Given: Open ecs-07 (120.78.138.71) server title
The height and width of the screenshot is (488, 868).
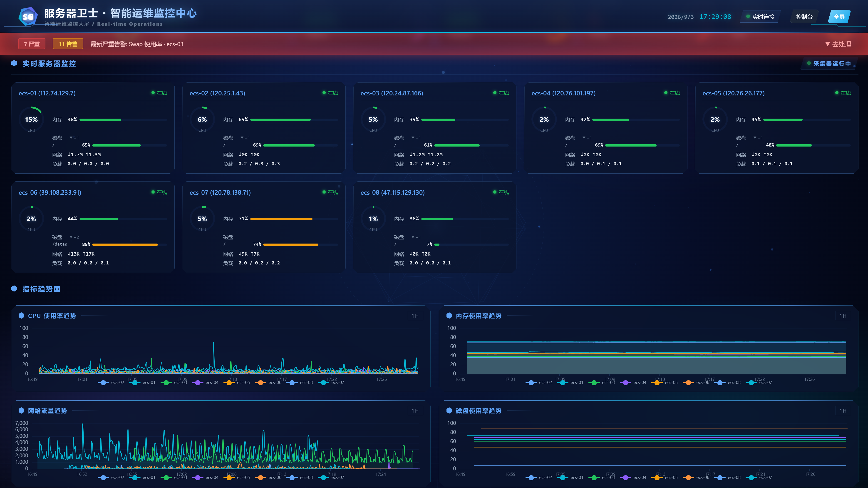Looking at the screenshot, I should coord(220,192).
